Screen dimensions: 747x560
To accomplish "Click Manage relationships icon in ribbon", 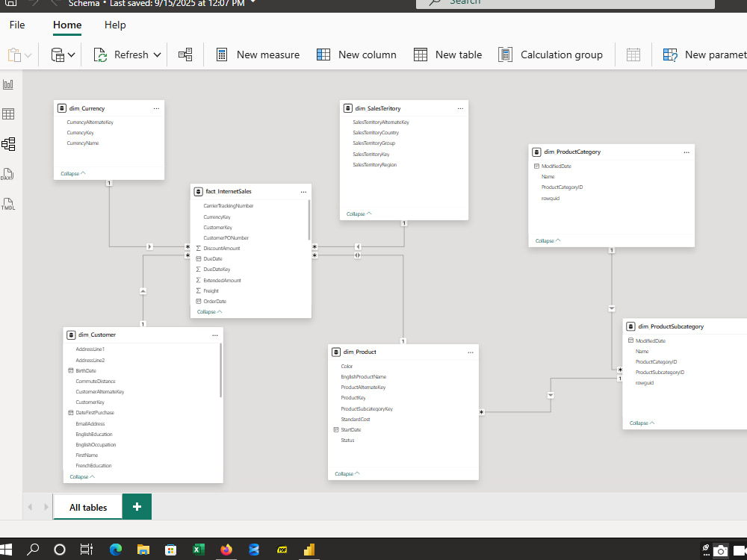I will click(x=185, y=55).
